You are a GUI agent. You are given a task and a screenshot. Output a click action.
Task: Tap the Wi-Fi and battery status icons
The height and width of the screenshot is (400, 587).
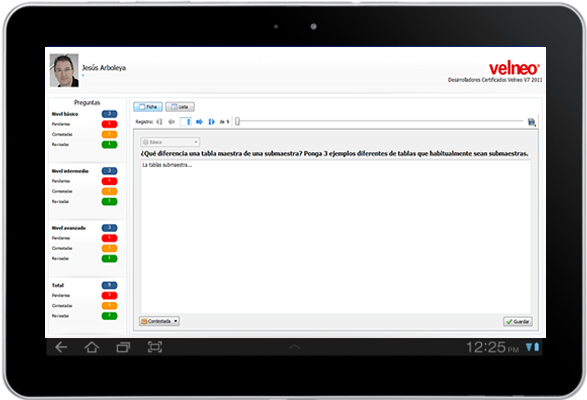point(532,347)
